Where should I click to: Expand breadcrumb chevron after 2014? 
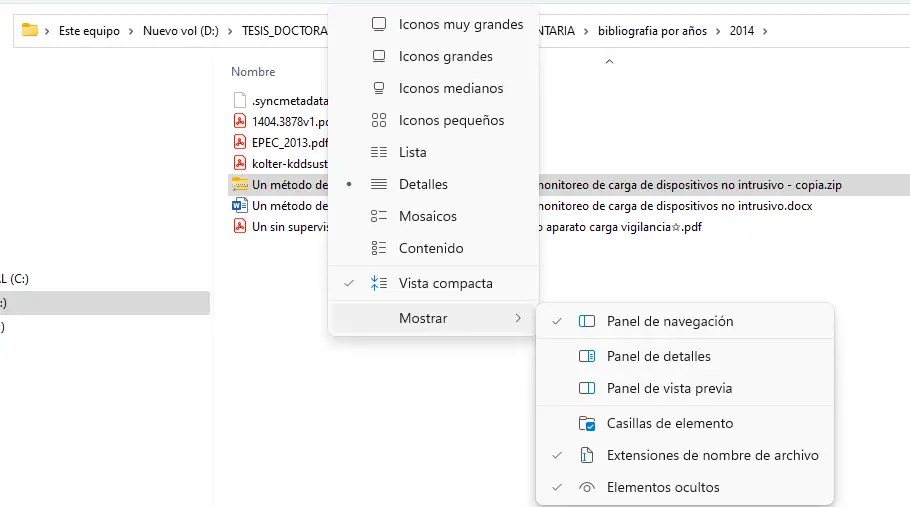pos(765,31)
